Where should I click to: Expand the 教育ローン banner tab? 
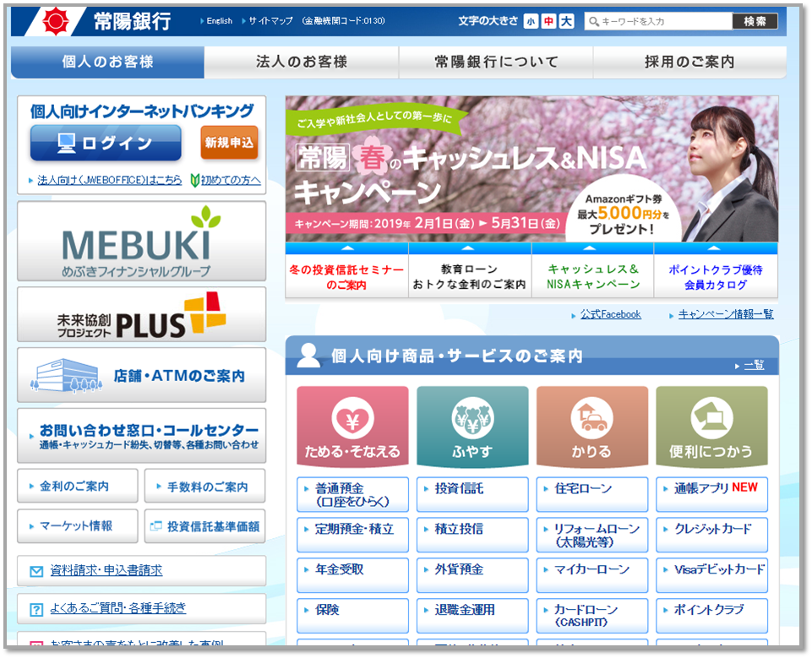click(470, 271)
